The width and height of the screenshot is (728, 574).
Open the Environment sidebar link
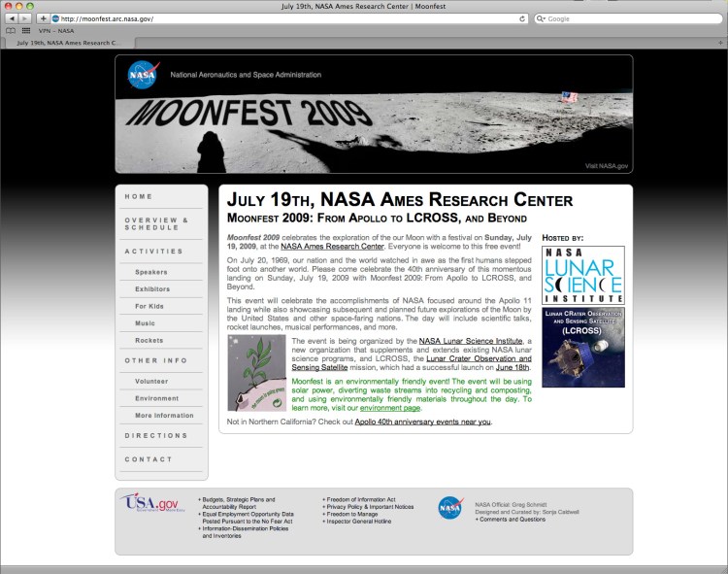coord(157,398)
